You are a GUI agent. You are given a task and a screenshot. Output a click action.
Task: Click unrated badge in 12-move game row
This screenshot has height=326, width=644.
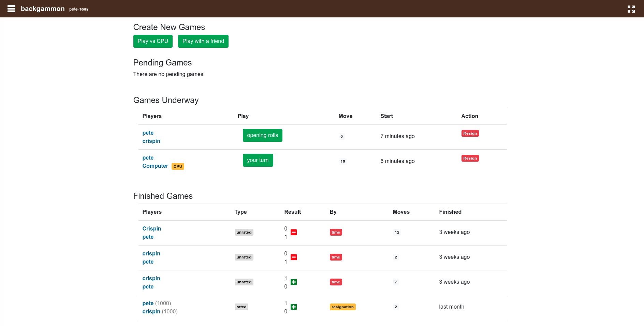pyautogui.click(x=244, y=232)
